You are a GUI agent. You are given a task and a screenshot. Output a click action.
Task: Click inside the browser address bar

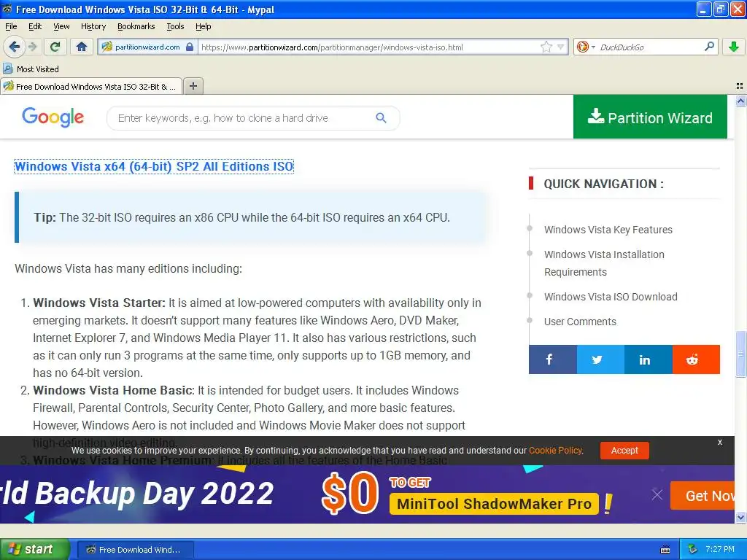(x=369, y=47)
